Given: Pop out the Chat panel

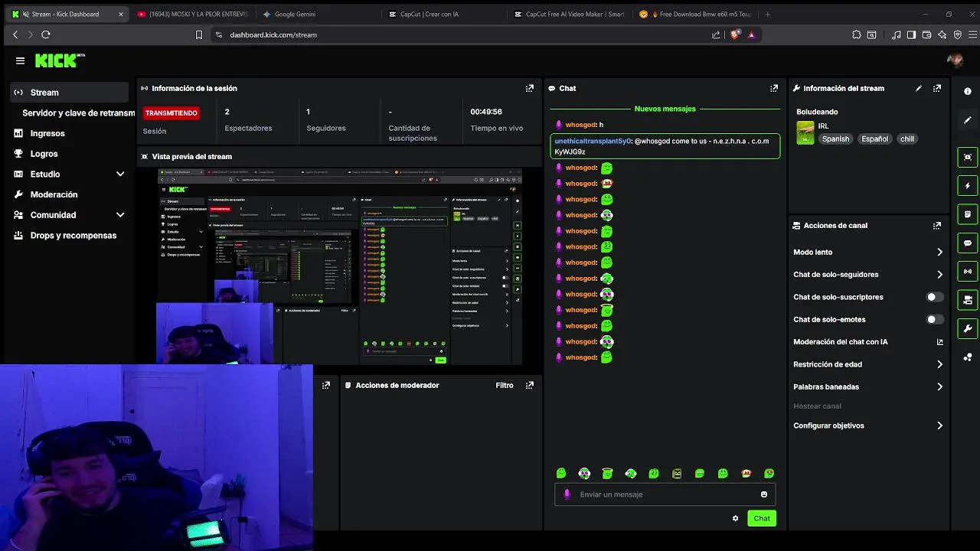Looking at the screenshot, I should tap(774, 88).
